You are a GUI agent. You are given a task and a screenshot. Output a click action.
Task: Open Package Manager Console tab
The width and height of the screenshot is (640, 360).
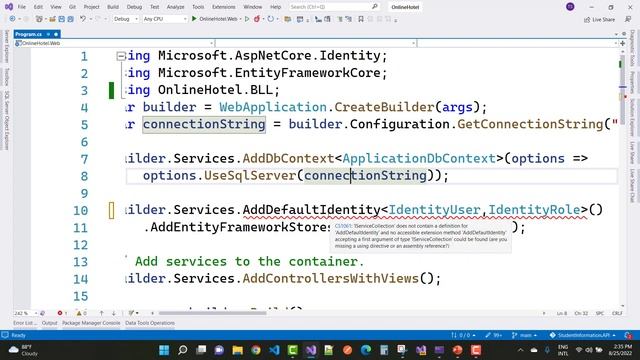pos(91,323)
